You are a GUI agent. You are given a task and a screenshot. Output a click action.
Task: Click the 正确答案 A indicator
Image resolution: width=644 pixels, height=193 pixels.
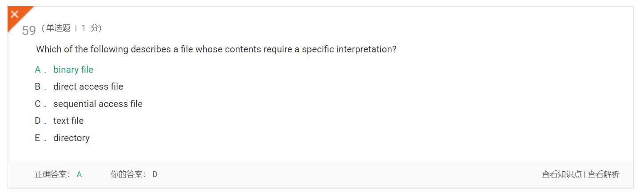click(x=58, y=174)
